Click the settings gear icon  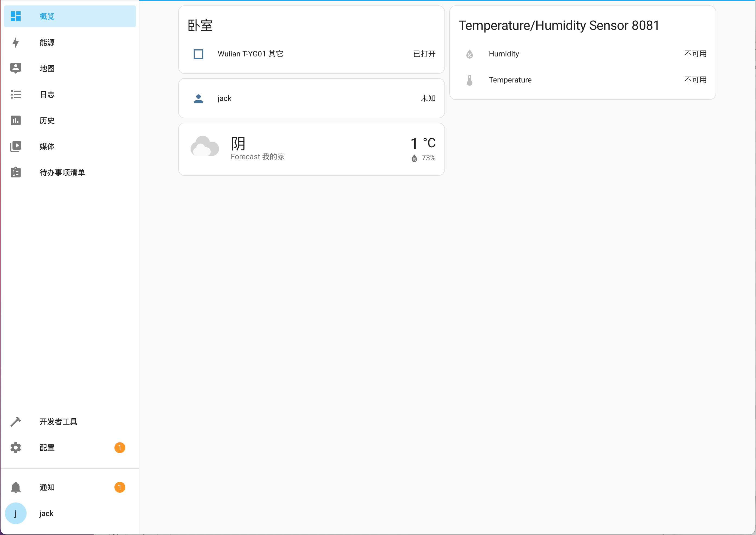pyautogui.click(x=15, y=447)
